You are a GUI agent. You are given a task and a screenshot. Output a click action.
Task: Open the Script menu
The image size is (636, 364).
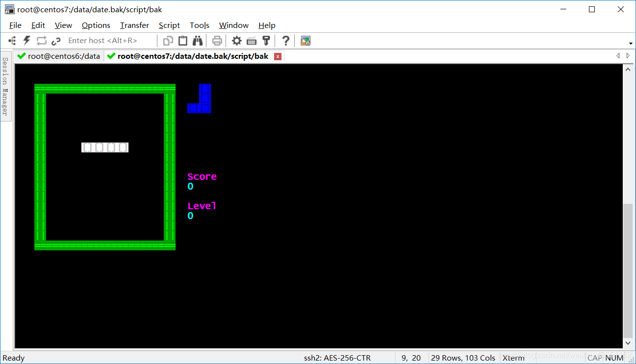click(x=169, y=25)
